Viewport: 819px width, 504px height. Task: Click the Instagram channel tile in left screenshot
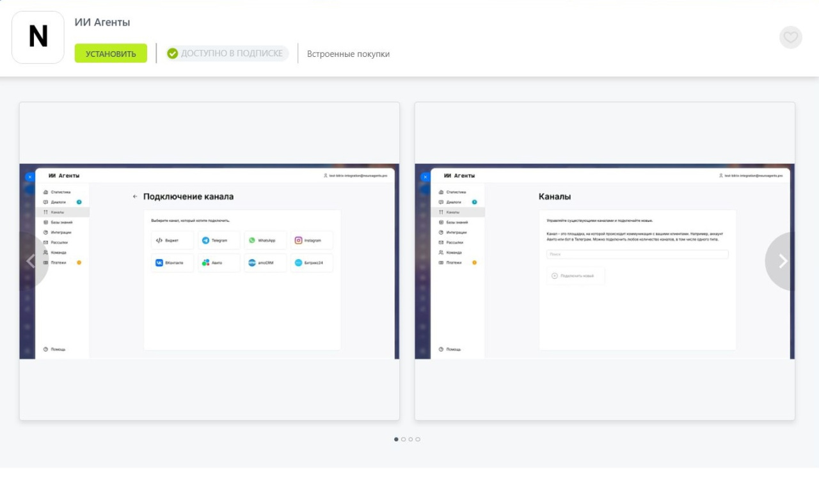coord(312,240)
